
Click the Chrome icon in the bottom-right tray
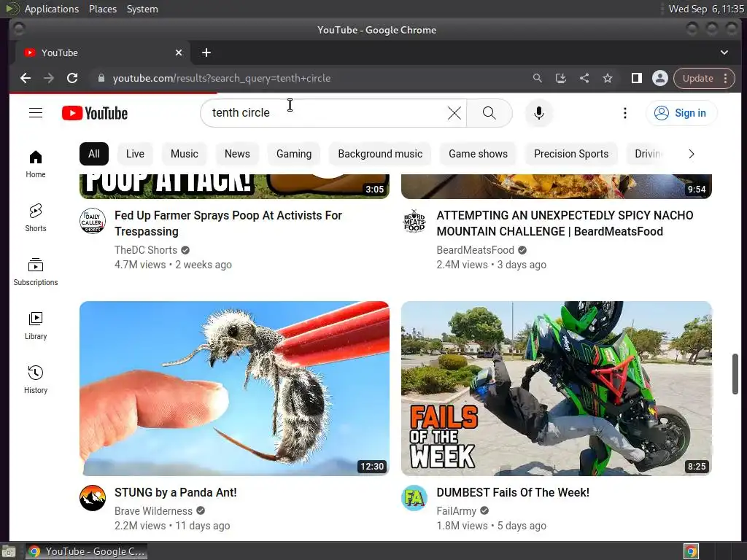pos(691,551)
